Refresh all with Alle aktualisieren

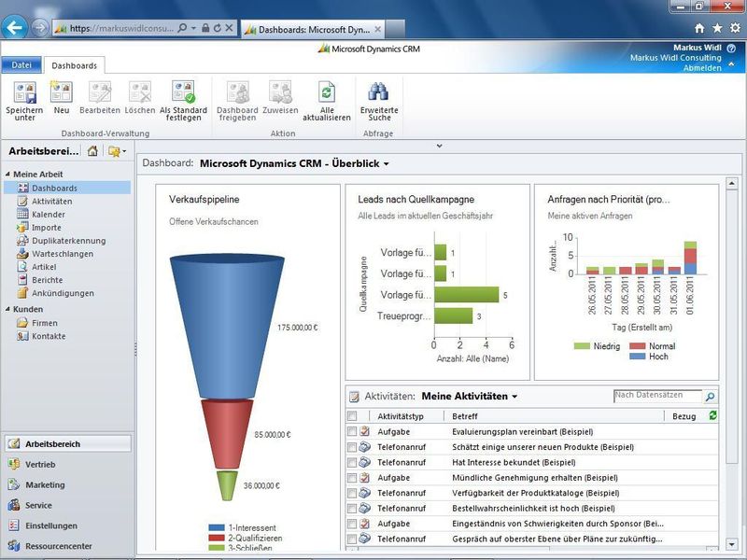[326, 91]
